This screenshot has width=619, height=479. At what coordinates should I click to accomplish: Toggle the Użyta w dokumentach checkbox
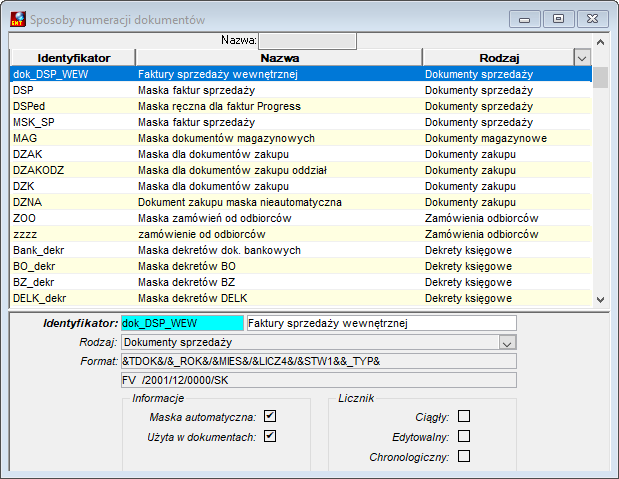pyautogui.click(x=270, y=436)
